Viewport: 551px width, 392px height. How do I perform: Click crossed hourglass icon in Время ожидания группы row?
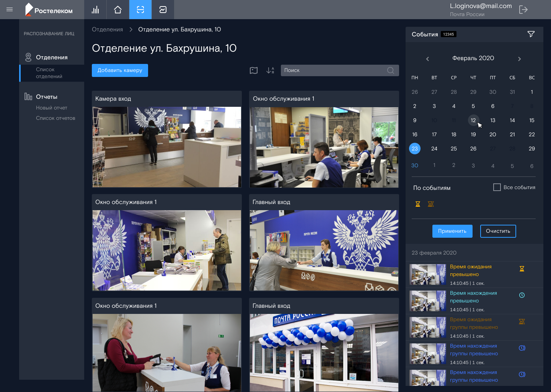coord(522,322)
